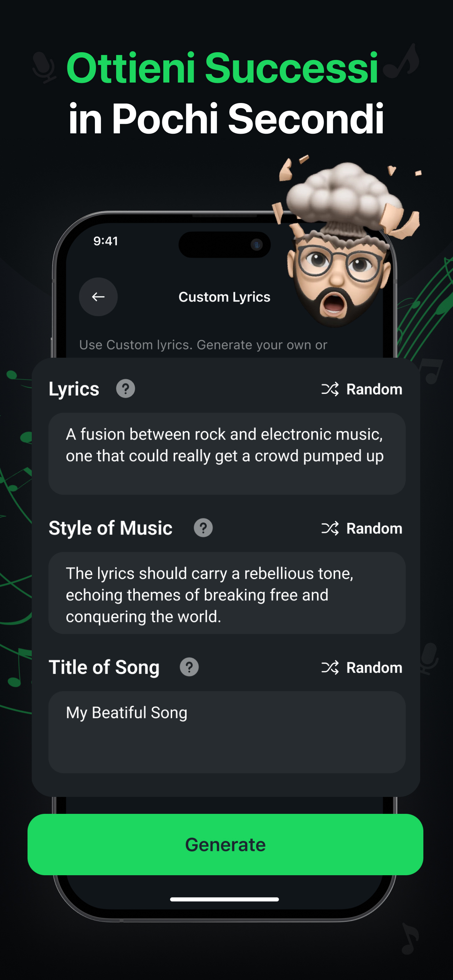453x980 pixels.
Task: Focus the Style of Music text field
Action: click(x=227, y=593)
